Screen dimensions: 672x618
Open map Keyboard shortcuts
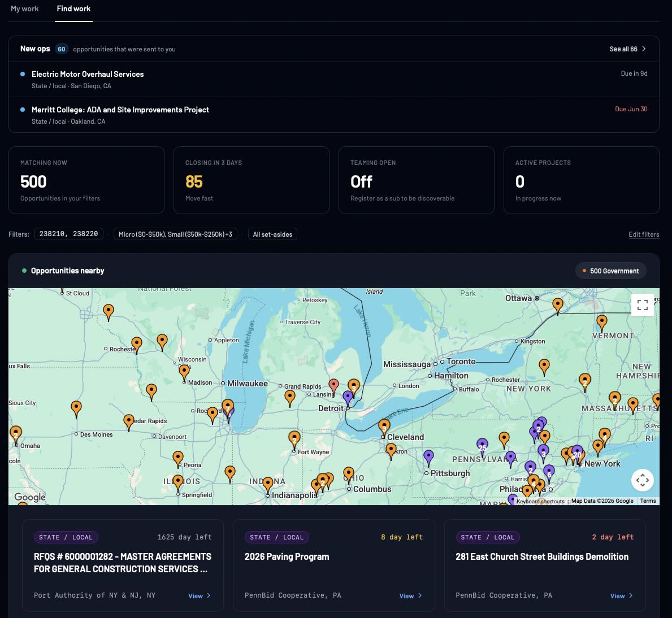pos(540,501)
